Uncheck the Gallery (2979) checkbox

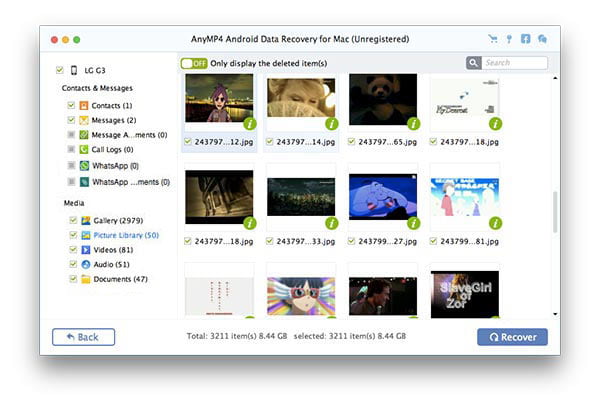point(73,220)
